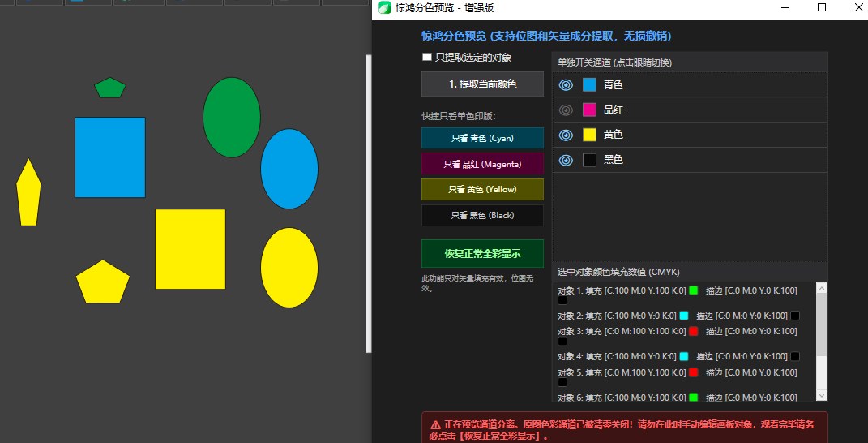Select the wide yellow pentagon on canvas
This screenshot has width=868, height=443.
103,282
